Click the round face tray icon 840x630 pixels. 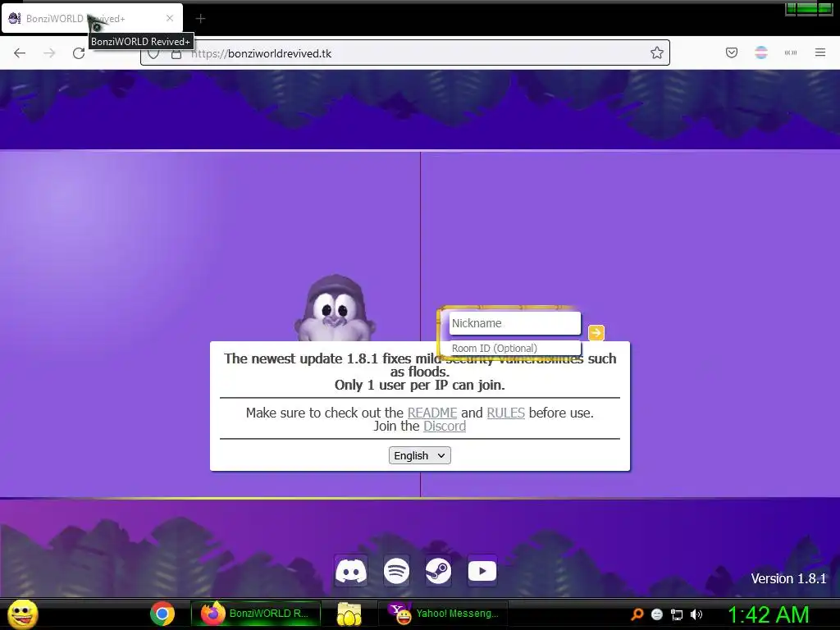(657, 614)
